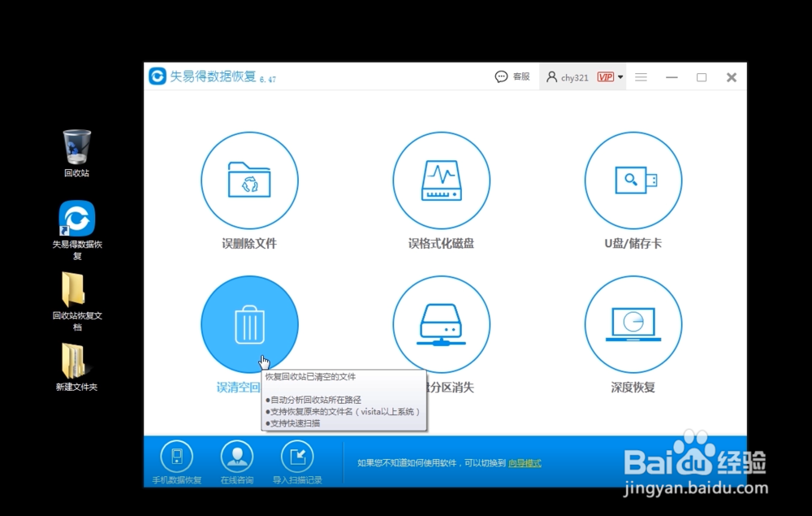812x516 pixels.
Task: Open the U盘/储存卡 recovery tool
Action: pos(633,180)
